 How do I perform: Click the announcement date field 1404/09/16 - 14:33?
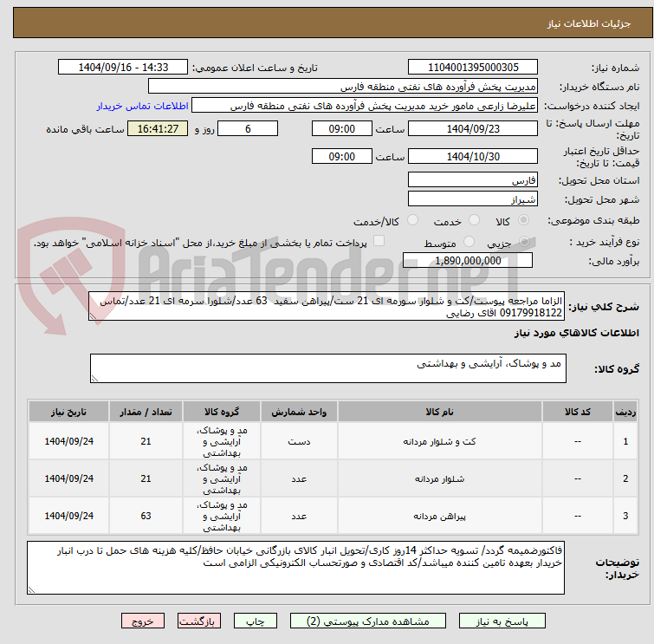(123, 68)
